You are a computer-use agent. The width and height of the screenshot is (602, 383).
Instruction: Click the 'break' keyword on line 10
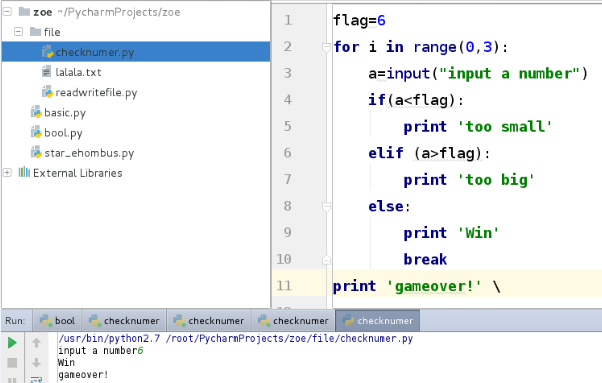click(x=425, y=259)
